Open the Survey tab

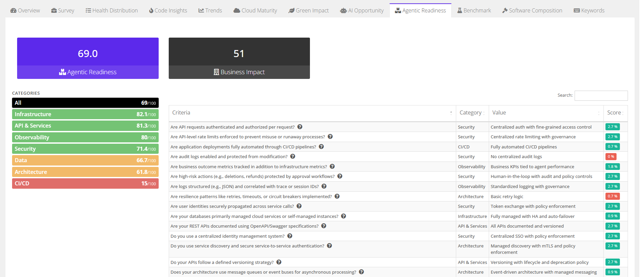click(63, 10)
